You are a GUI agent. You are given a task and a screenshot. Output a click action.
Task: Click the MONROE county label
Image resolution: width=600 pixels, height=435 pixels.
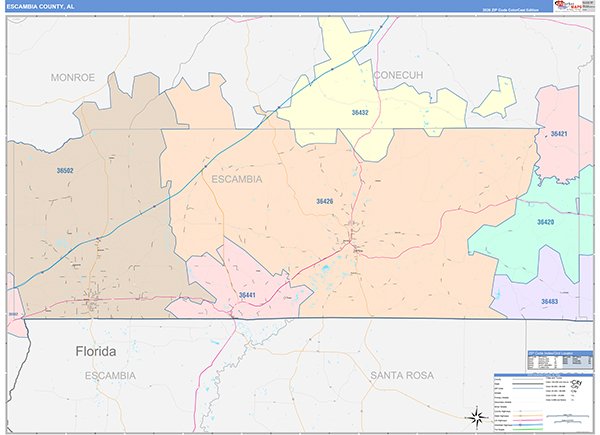click(x=73, y=78)
